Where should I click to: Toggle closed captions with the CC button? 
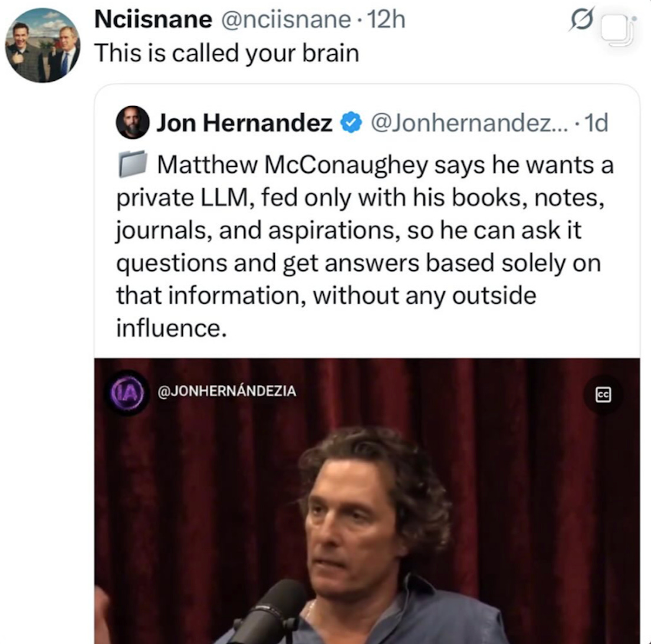point(603,395)
